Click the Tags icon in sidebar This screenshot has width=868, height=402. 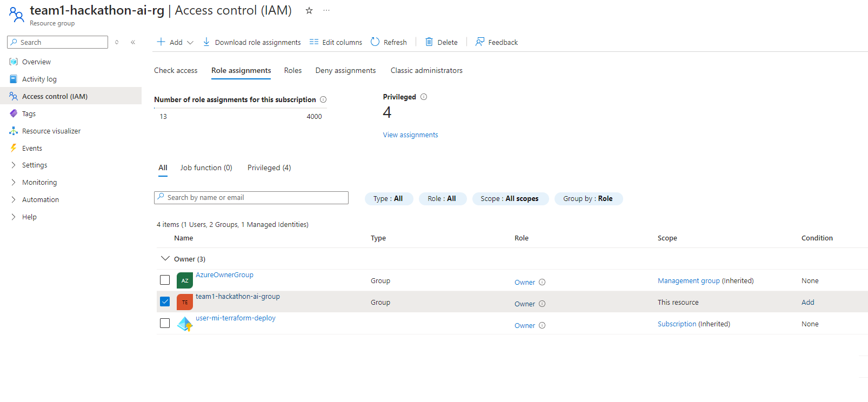(14, 113)
